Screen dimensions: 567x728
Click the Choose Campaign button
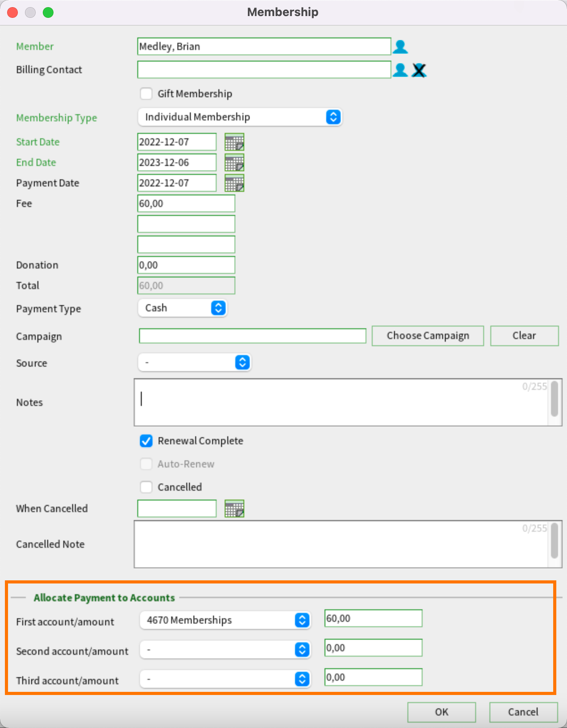(x=428, y=335)
